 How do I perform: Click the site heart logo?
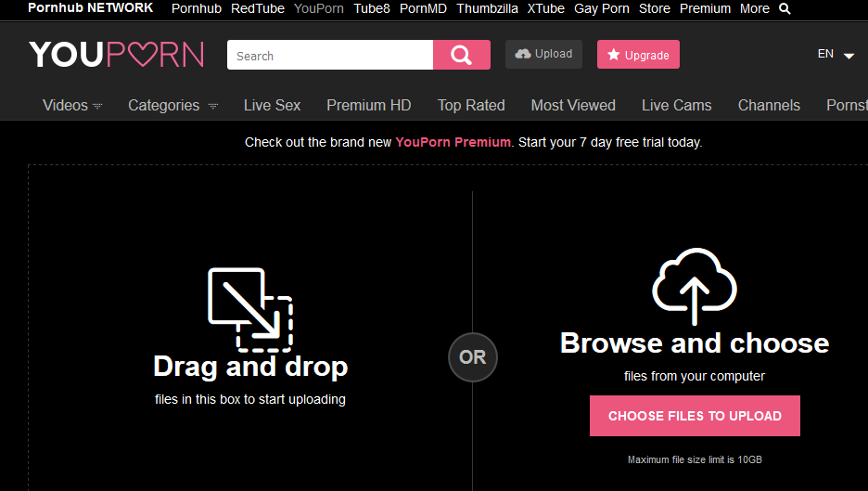[x=117, y=55]
